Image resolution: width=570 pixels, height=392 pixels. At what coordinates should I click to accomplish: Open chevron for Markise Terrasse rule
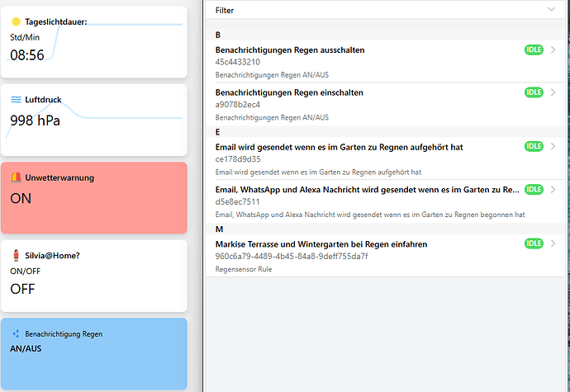(x=553, y=243)
